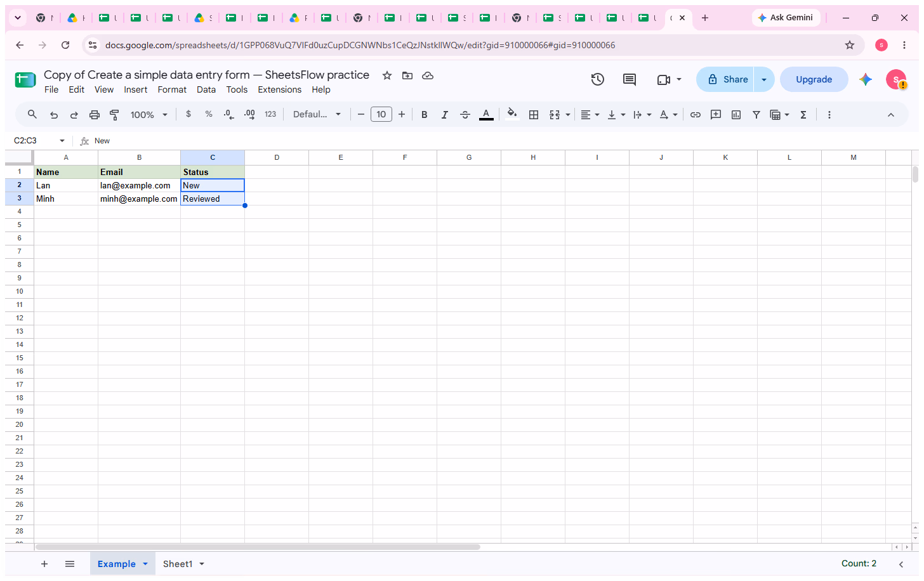Open the fill color bucket
Screen dimensions: 924x581
511,115
